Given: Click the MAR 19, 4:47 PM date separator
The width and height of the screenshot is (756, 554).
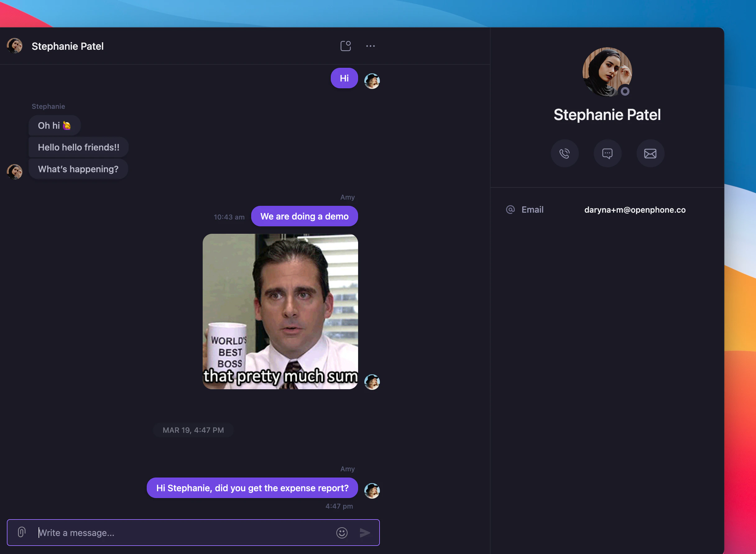Looking at the screenshot, I should (x=193, y=430).
